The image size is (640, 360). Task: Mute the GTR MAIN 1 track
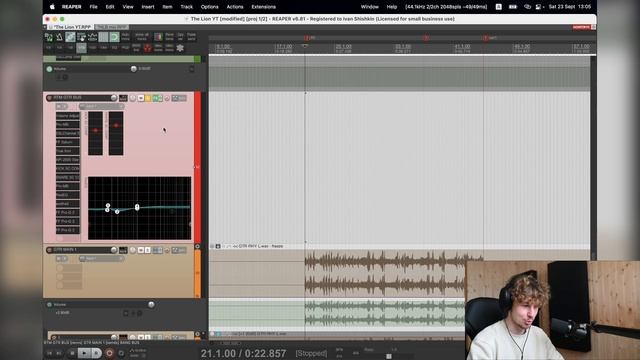[x=141, y=250]
